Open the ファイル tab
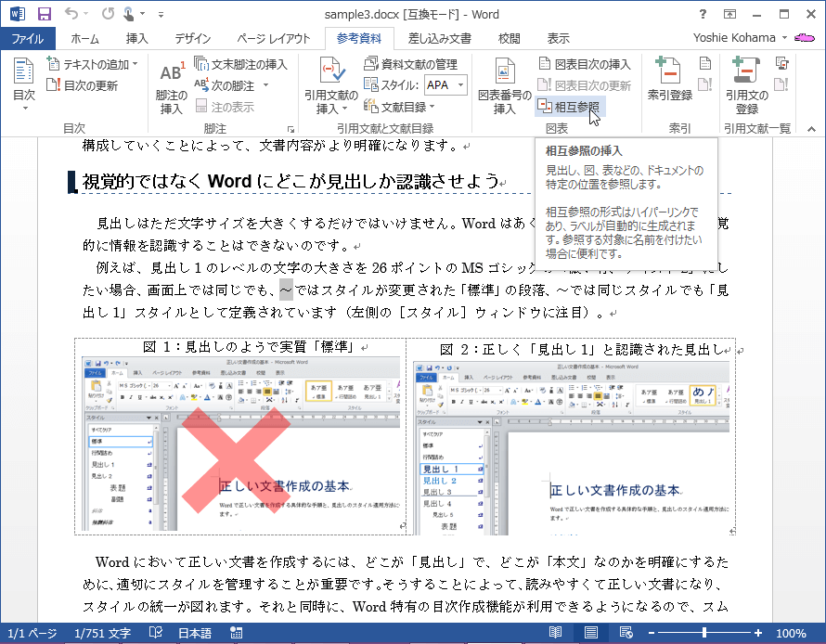 click(28, 38)
